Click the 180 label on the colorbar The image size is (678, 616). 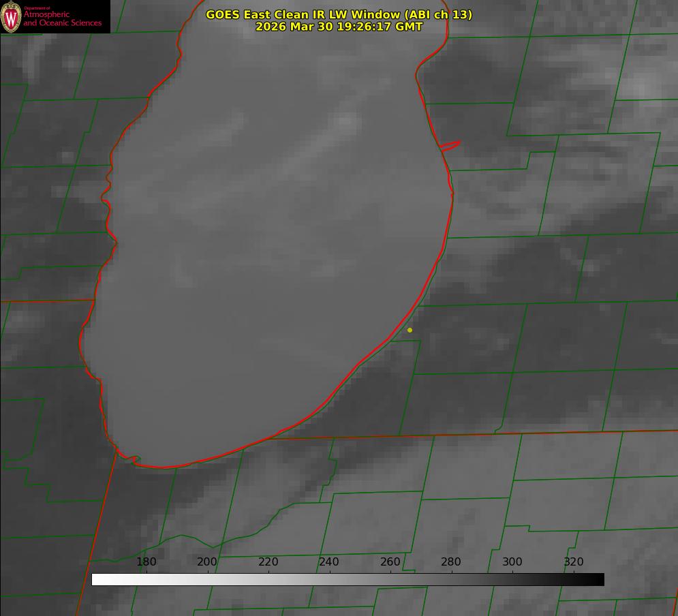pyautogui.click(x=147, y=562)
